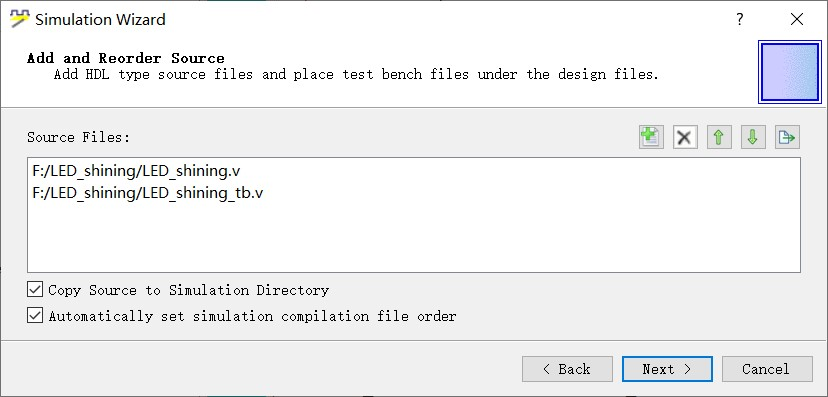Cancel the Simulation Wizard
This screenshot has width=828, height=397.
point(767,369)
